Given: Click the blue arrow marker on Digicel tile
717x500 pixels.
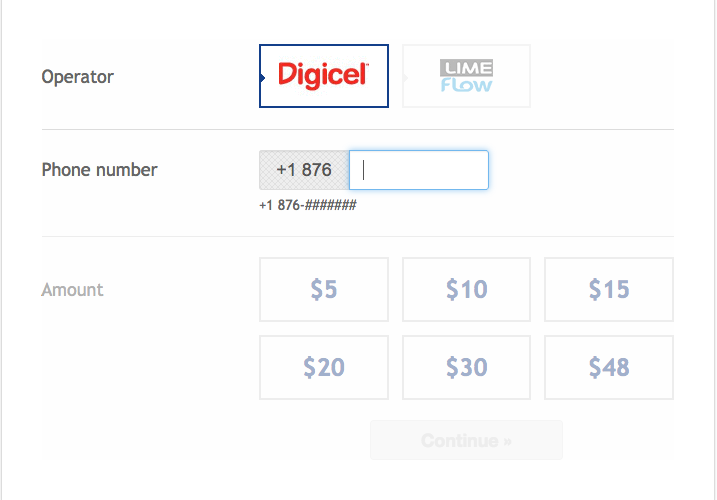Looking at the screenshot, I should tap(262, 78).
